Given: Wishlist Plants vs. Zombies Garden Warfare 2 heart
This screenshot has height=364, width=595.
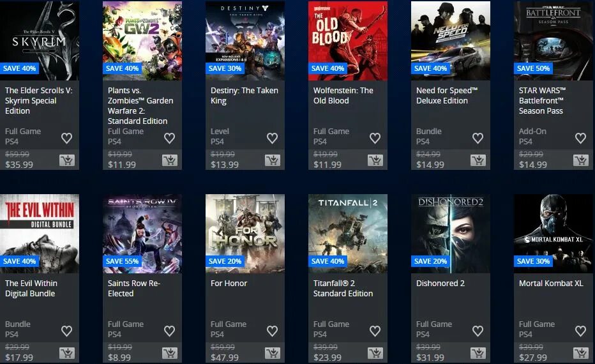Looking at the screenshot, I should [170, 138].
